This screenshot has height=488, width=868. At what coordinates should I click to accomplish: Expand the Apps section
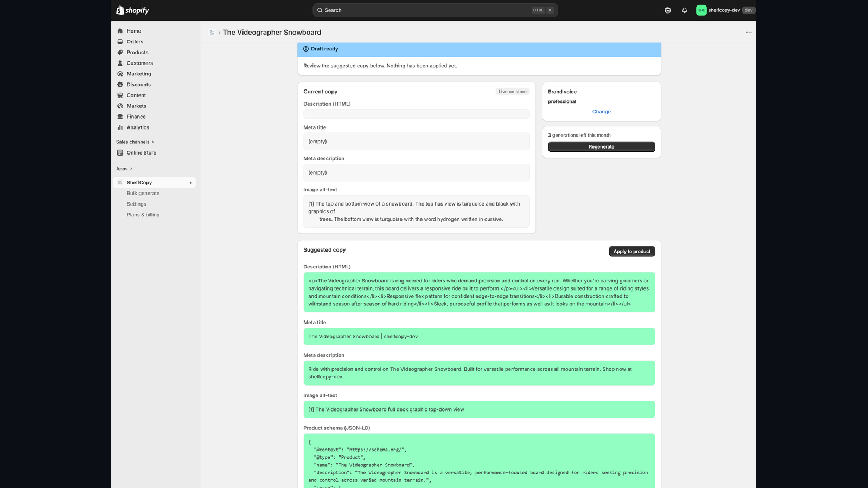click(x=124, y=169)
